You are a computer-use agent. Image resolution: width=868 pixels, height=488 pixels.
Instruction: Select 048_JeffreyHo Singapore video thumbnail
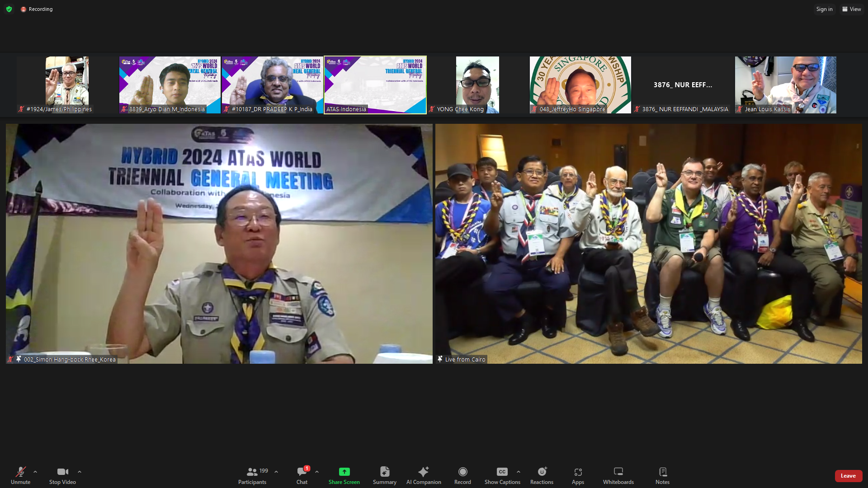580,85
